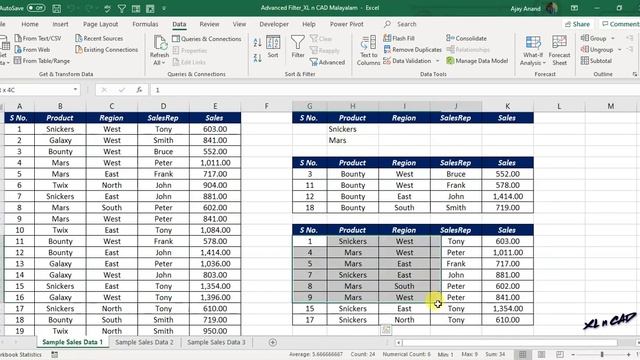Open the Sort dialog
This screenshot has width=640, height=360.
pos(273,47)
